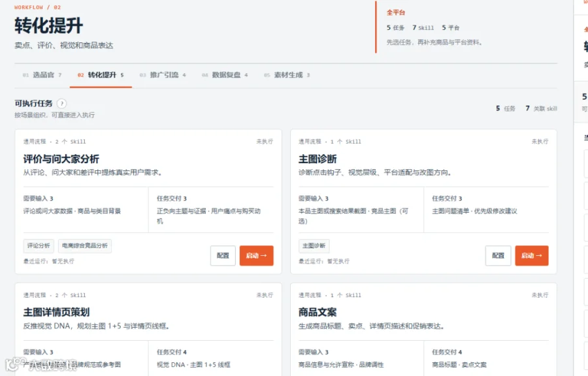Click the 从评论、问大家和差评中提炼真实用户需求 description
The image size is (588, 376).
[93, 172]
